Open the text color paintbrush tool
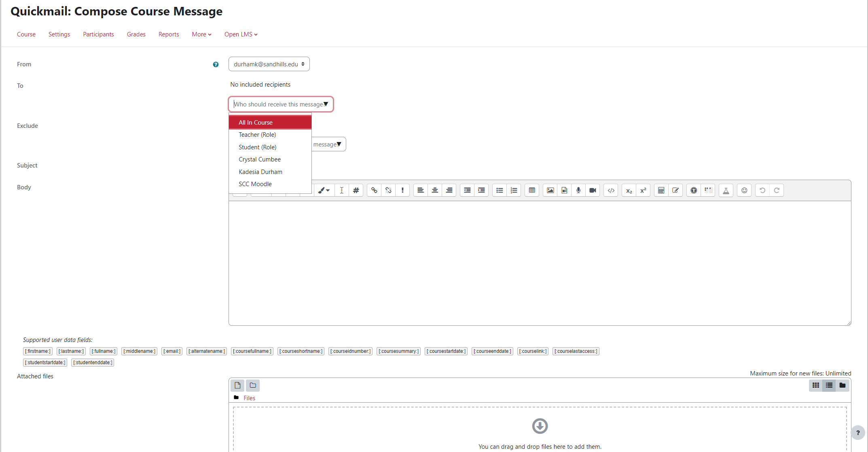This screenshot has height=452, width=868. [324, 190]
